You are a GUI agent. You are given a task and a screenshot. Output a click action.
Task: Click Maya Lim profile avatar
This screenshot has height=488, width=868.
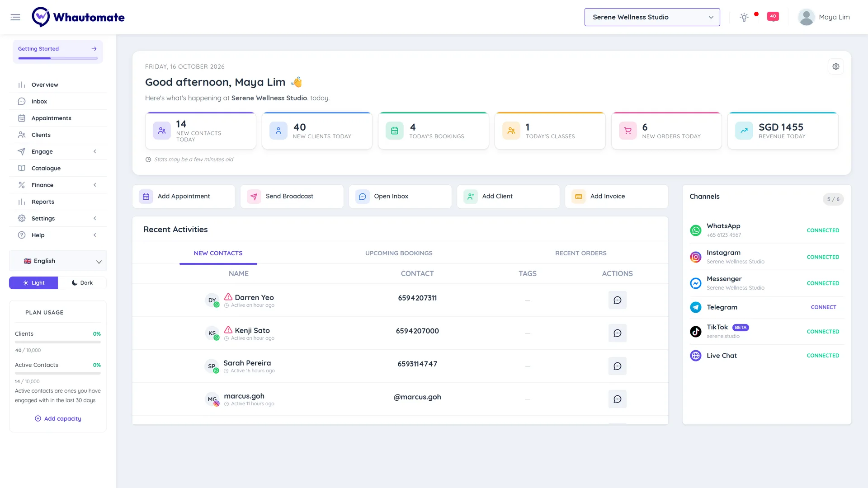pyautogui.click(x=806, y=17)
